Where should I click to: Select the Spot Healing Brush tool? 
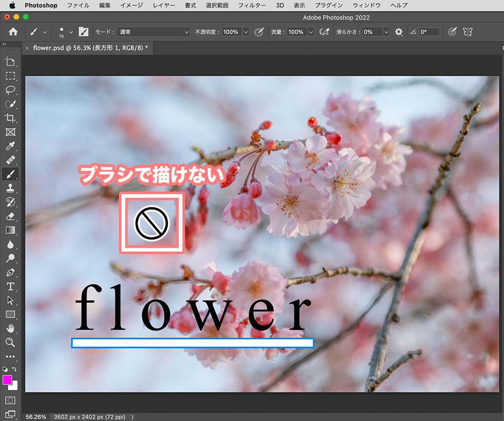pyautogui.click(x=10, y=160)
